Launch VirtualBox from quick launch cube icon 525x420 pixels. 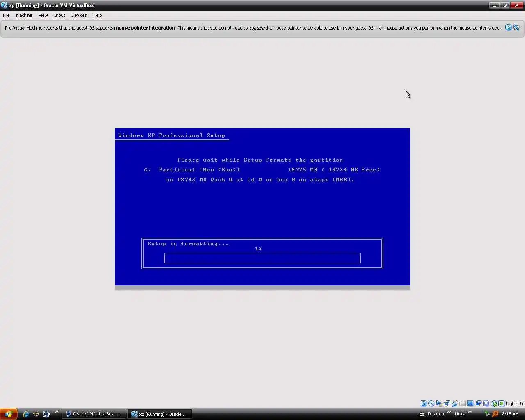click(x=46, y=414)
